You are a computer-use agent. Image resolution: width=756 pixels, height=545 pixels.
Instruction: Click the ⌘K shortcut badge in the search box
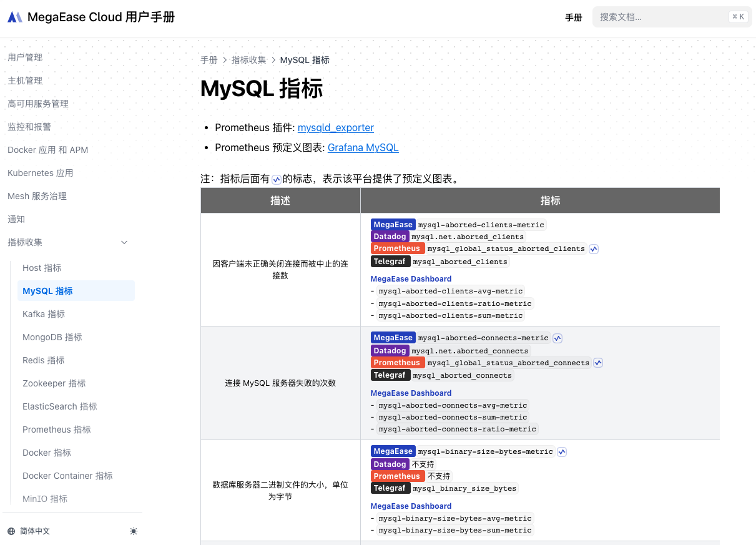click(738, 16)
